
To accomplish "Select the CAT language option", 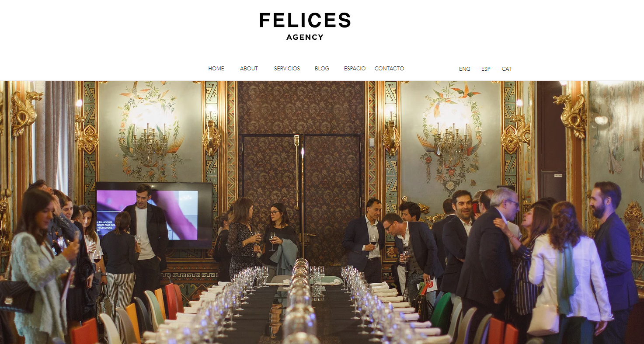I will pos(507,69).
